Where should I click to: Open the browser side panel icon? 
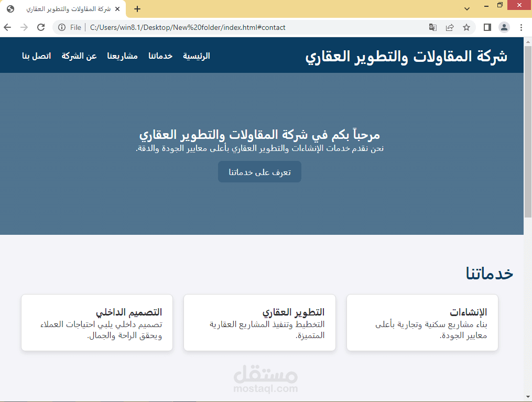point(487,27)
